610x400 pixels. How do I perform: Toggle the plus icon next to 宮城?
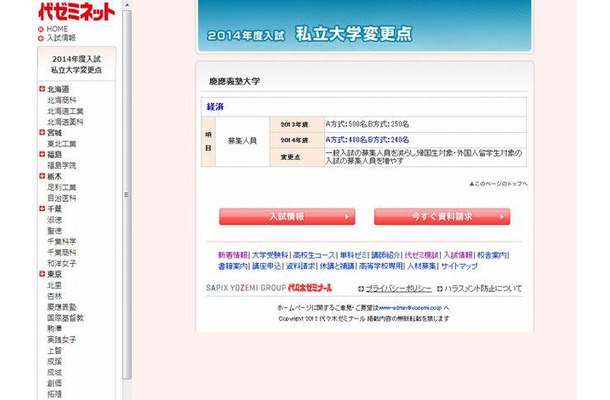tap(42, 132)
